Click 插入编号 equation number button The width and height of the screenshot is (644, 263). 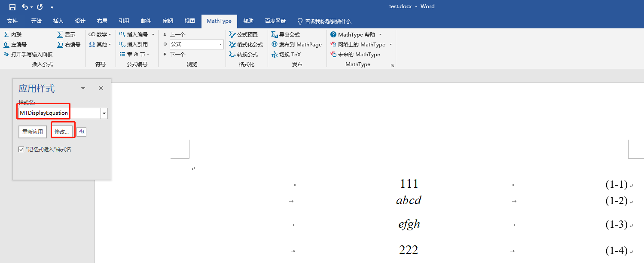tap(133, 34)
